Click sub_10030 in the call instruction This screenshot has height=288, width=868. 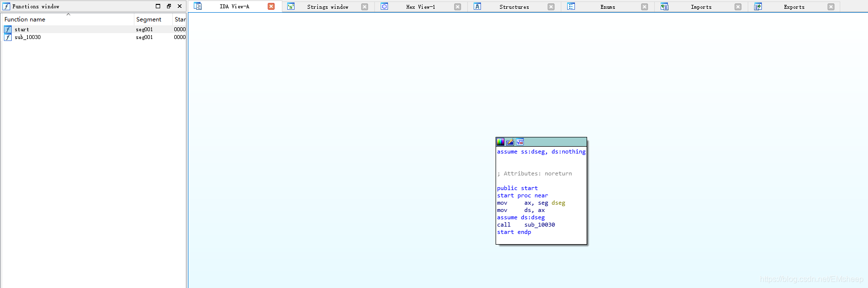coord(539,225)
